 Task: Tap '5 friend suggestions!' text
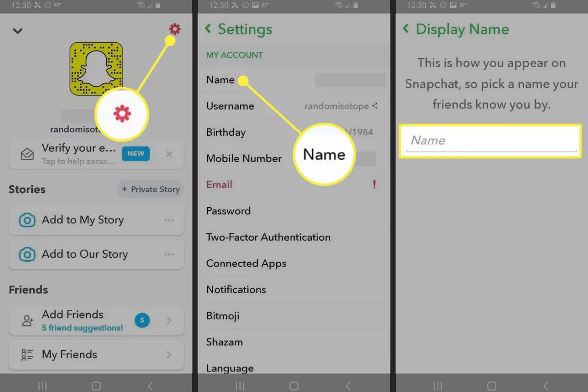pos(82,328)
